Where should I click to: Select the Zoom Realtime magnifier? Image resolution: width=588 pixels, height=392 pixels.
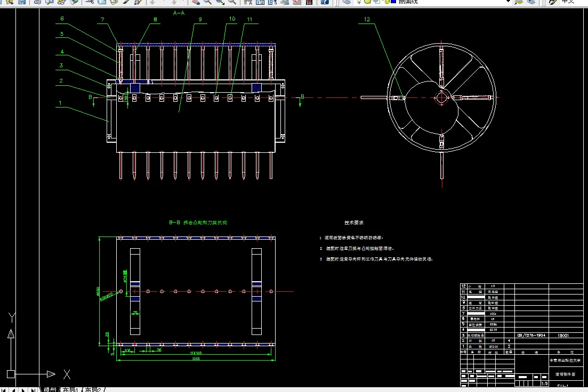pyautogui.click(x=207, y=2)
